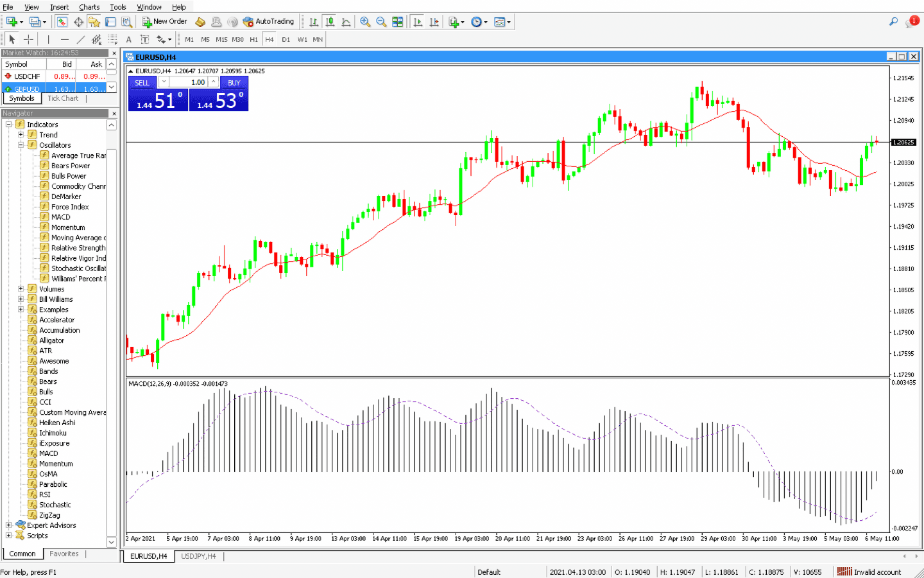This screenshot has height=578, width=924.
Task: Open the Charts menu
Action: point(89,6)
